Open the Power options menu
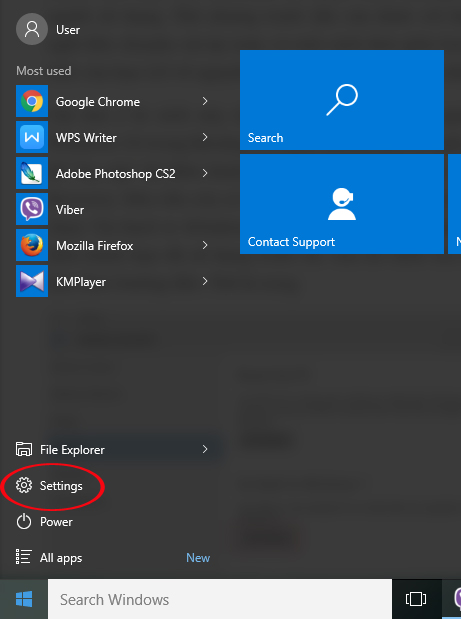Viewport: 461px width, 619px height. (44, 521)
